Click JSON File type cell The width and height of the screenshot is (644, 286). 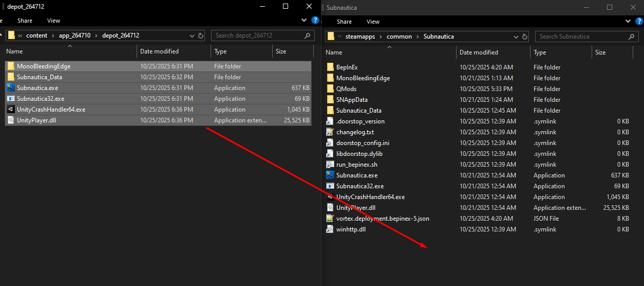pyautogui.click(x=547, y=219)
